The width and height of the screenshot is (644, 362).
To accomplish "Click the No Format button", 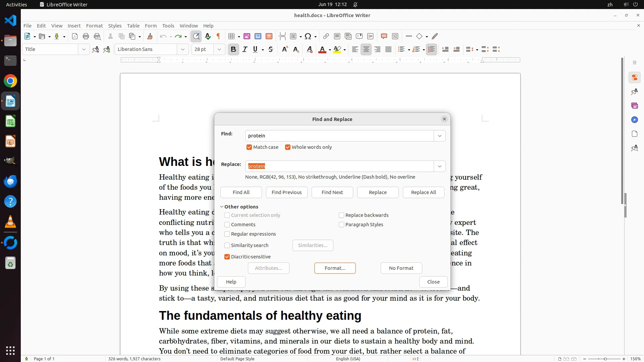I will 401,268.
